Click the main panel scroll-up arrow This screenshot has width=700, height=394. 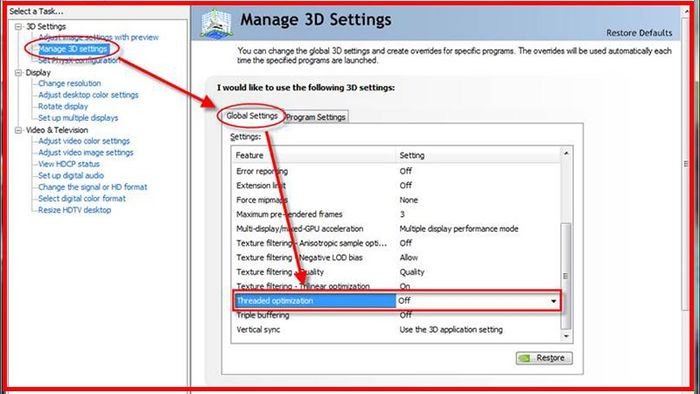[686, 11]
